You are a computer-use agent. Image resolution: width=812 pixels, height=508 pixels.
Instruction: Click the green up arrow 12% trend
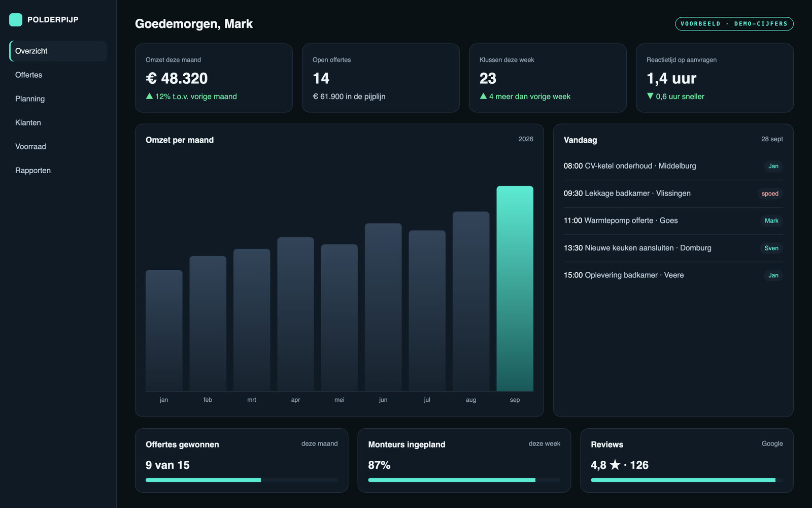(191, 97)
